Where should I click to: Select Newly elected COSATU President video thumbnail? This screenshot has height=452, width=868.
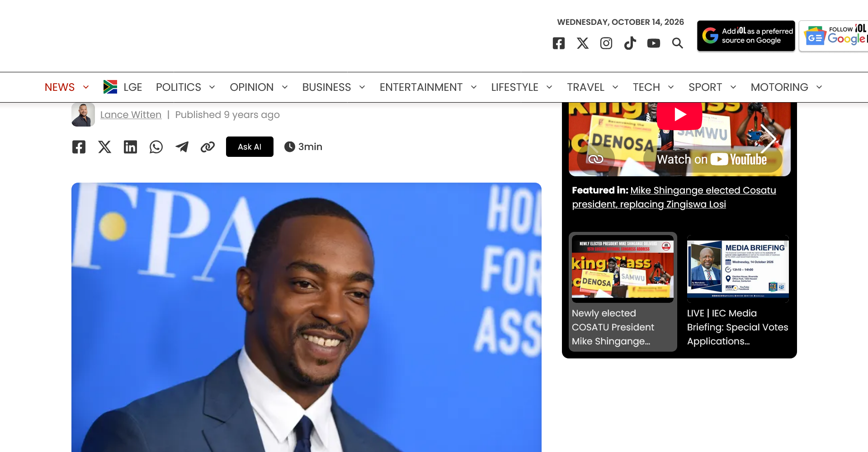(x=623, y=268)
